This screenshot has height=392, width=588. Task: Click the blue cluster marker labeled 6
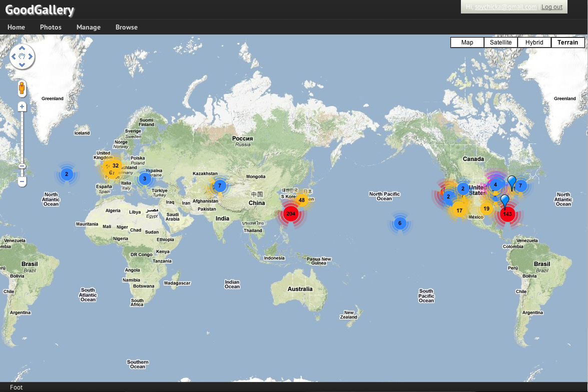tap(400, 223)
